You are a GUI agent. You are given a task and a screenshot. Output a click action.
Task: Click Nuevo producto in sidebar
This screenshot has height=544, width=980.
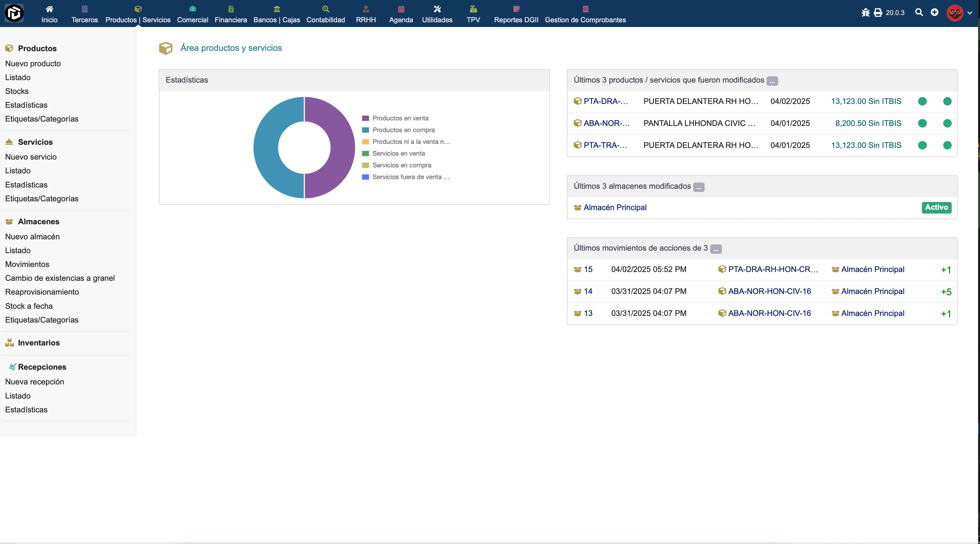33,63
